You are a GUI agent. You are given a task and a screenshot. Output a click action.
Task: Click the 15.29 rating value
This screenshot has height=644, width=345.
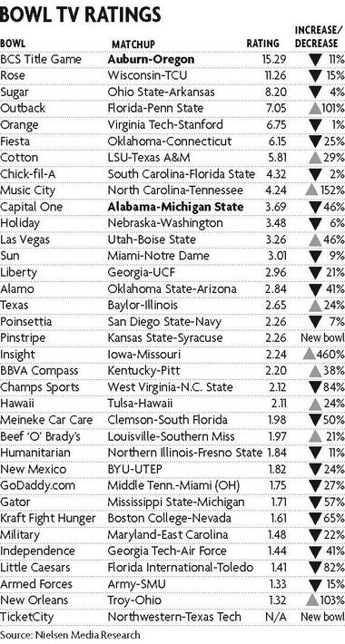pos(274,60)
